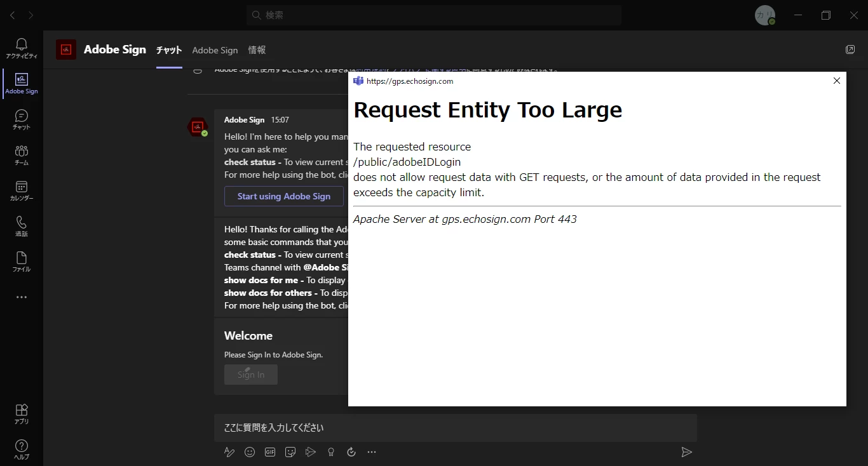Viewport: 868px width, 466px height.
Task: Open the Apps store in sidebar
Action: point(22,414)
